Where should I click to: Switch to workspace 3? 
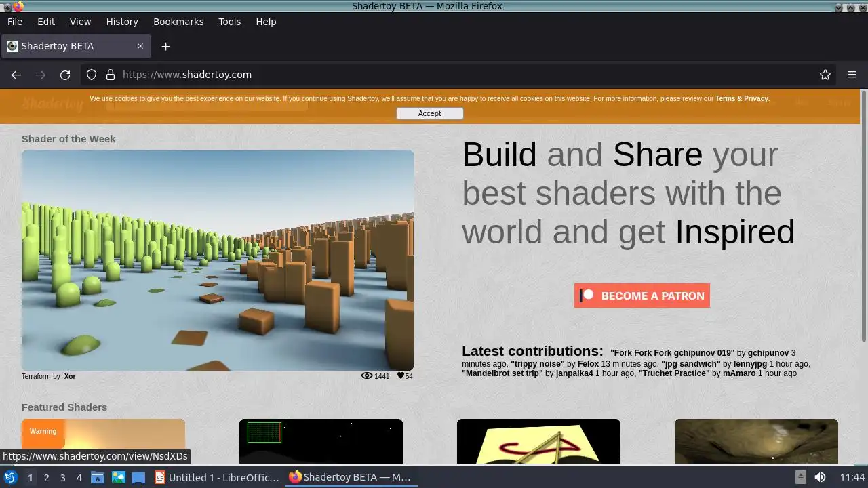(x=62, y=477)
